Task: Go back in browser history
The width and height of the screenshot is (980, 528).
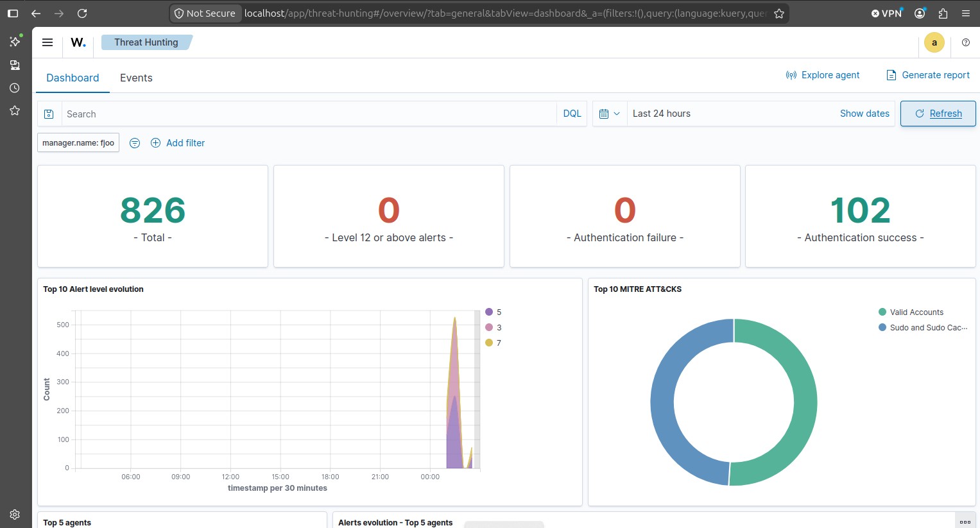Action: (x=36, y=13)
